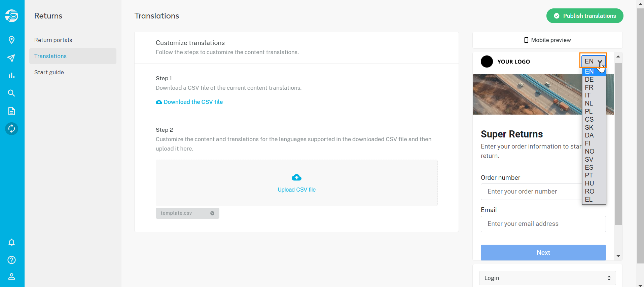Open notifications bell icon
The width and height of the screenshot is (644, 287).
pos(11,242)
